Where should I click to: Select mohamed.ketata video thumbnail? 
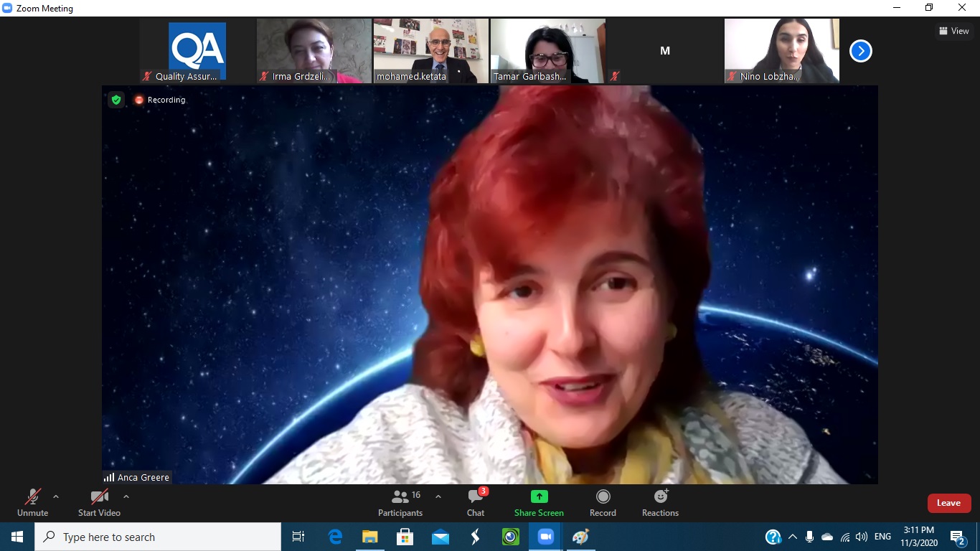tap(431, 51)
